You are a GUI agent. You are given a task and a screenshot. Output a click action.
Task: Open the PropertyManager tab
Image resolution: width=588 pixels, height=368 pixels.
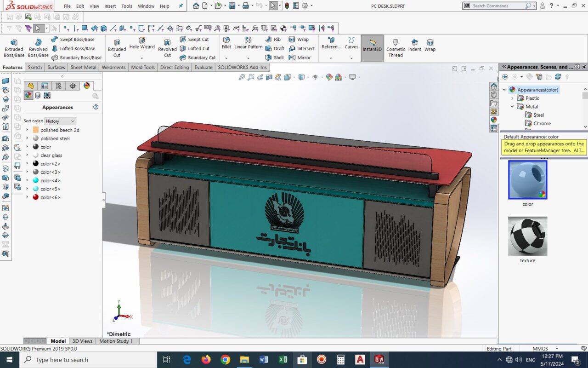[x=45, y=86]
